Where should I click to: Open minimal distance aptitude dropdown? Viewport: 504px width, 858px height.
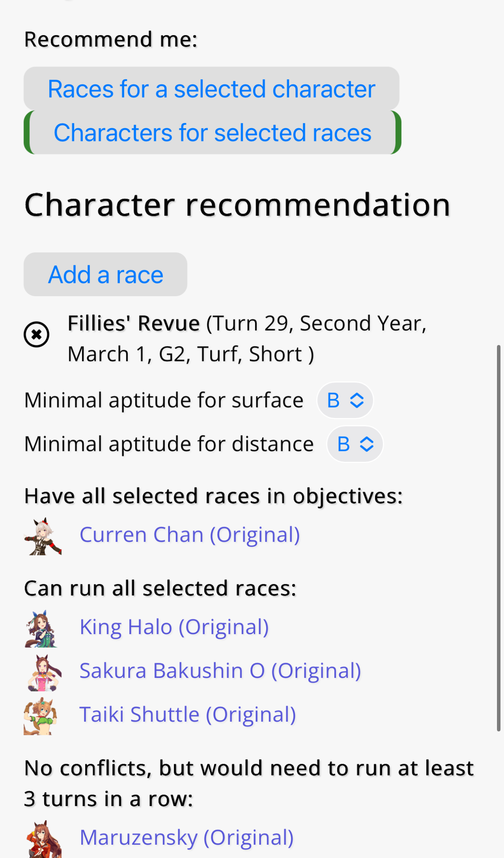(x=355, y=444)
